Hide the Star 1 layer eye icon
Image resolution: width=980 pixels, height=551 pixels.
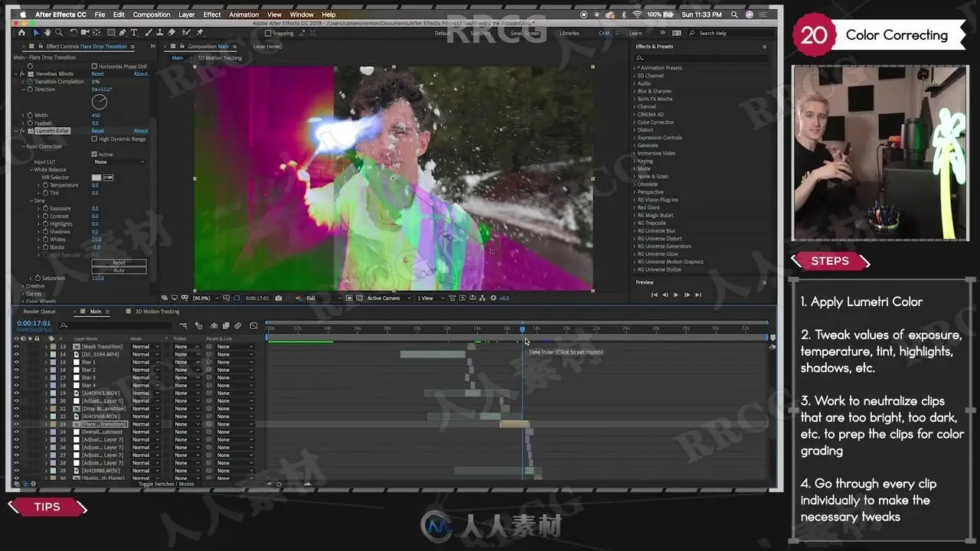(16, 362)
